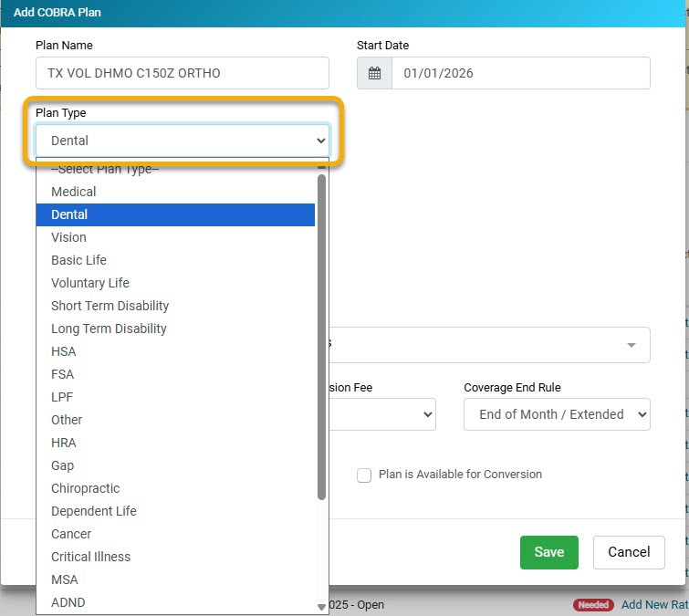689x616 pixels.
Task: Click the plan type list scrollbar
Action: pos(321,338)
